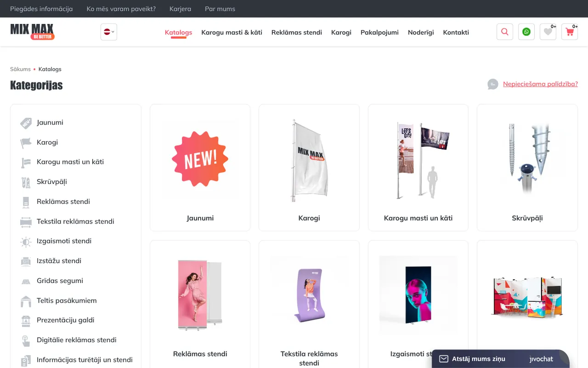Open the shopping cart icon
The width and height of the screenshot is (588, 368).
click(570, 32)
